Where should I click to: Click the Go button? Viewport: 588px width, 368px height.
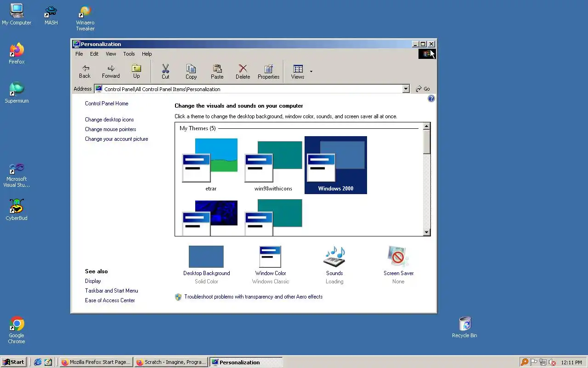point(423,89)
